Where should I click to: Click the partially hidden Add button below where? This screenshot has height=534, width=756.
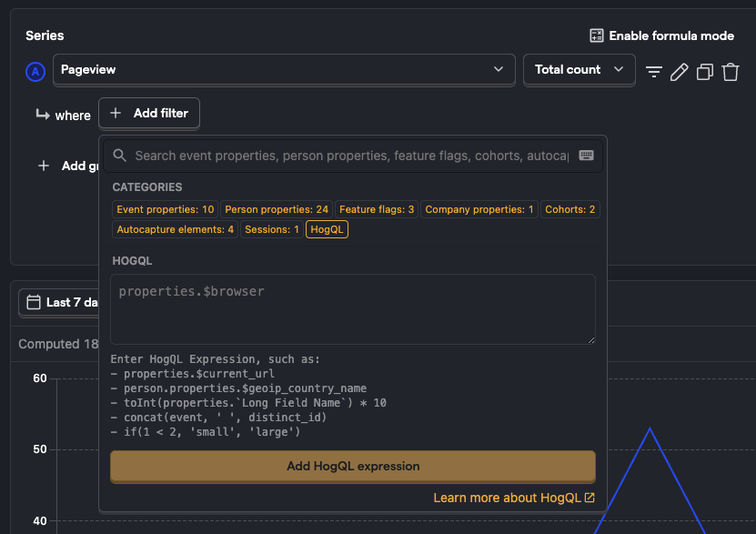tap(68, 166)
